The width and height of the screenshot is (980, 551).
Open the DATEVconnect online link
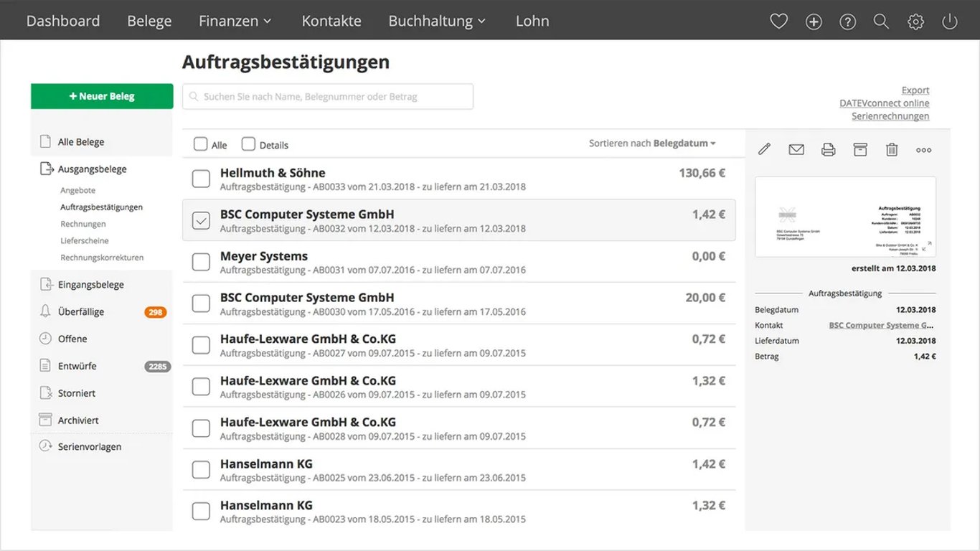click(884, 103)
